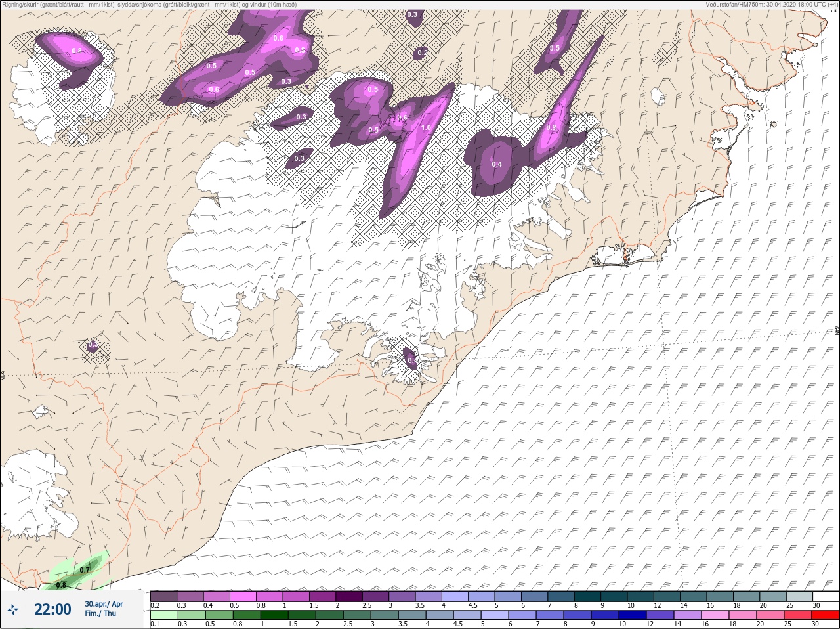This screenshot has width=840, height=629.
Task: Click the small purple spot on the southern glacier
Action: click(411, 358)
